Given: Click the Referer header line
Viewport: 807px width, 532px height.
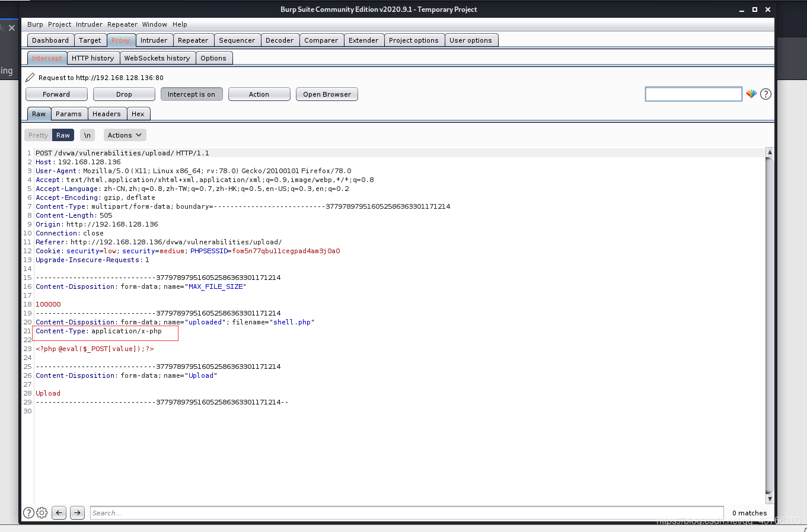Looking at the screenshot, I should point(159,242).
